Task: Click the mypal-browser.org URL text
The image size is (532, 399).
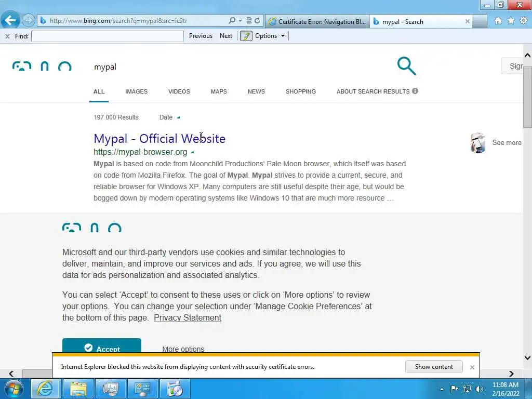Action: pos(140,152)
